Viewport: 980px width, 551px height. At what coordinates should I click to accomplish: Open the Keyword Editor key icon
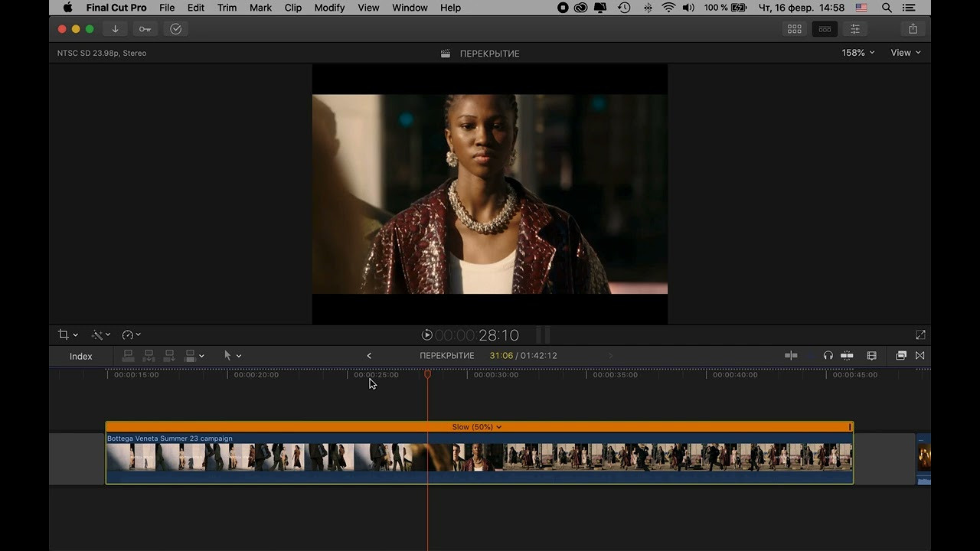pos(145,29)
